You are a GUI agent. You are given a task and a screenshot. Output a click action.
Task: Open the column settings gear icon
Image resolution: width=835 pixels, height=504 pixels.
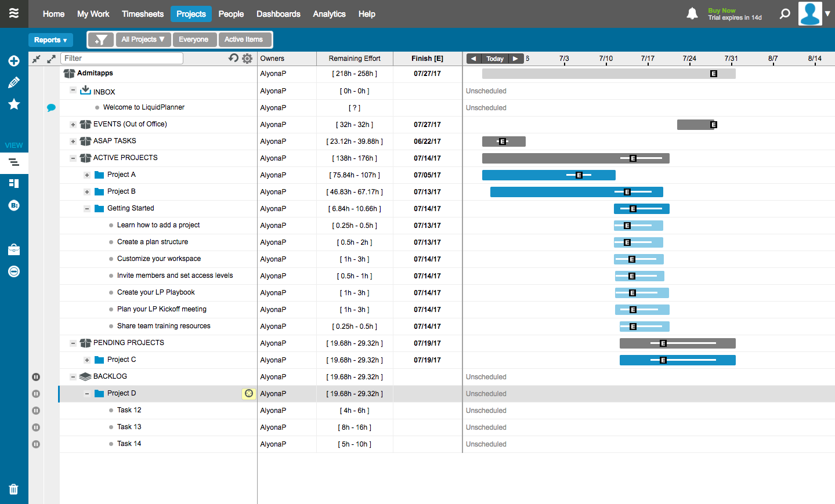click(247, 59)
